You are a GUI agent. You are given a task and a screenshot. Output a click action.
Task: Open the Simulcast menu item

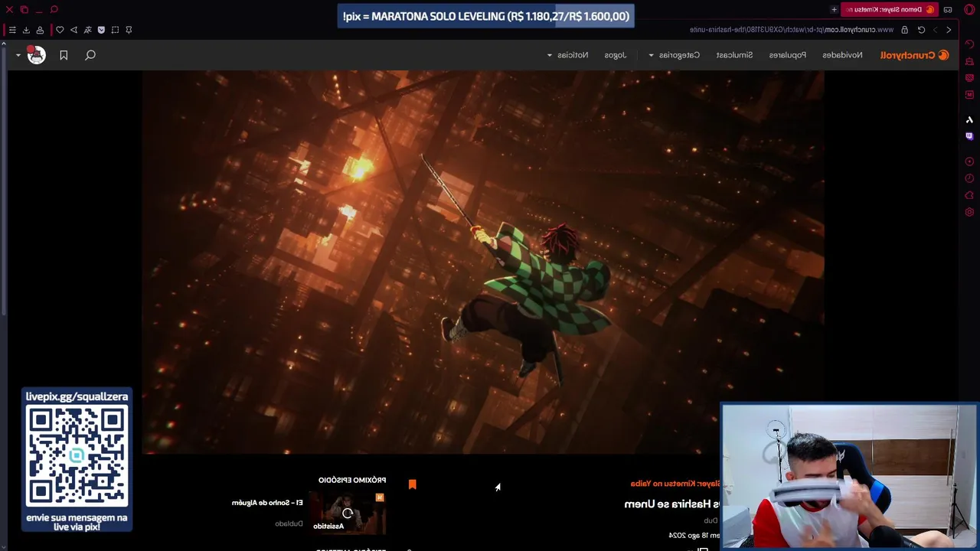point(734,55)
